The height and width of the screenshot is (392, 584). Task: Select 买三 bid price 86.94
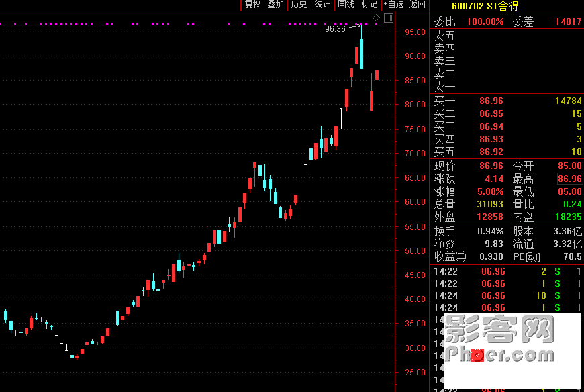(x=491, y=126)
